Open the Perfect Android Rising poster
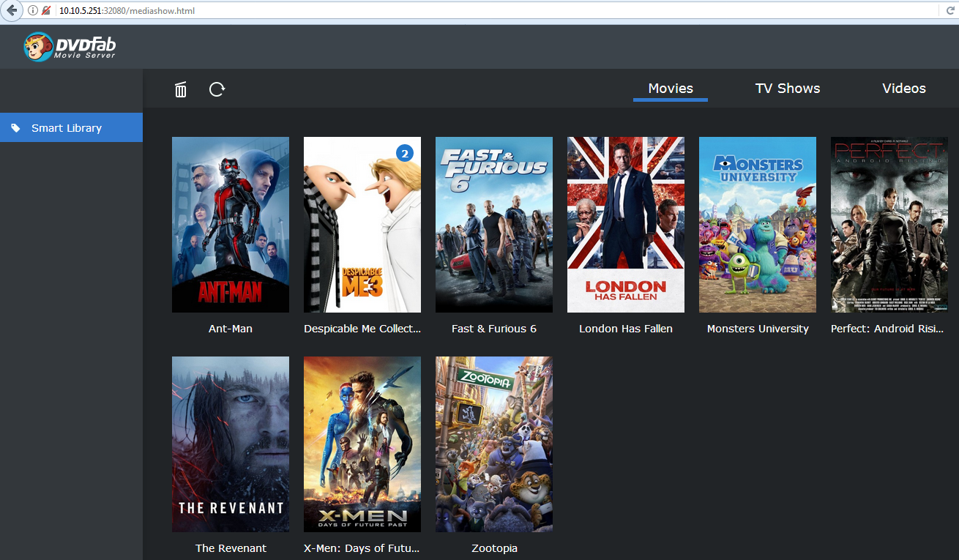Image resolution: width=959 pixels, height=560 pixels. click(x=889, y=225)
